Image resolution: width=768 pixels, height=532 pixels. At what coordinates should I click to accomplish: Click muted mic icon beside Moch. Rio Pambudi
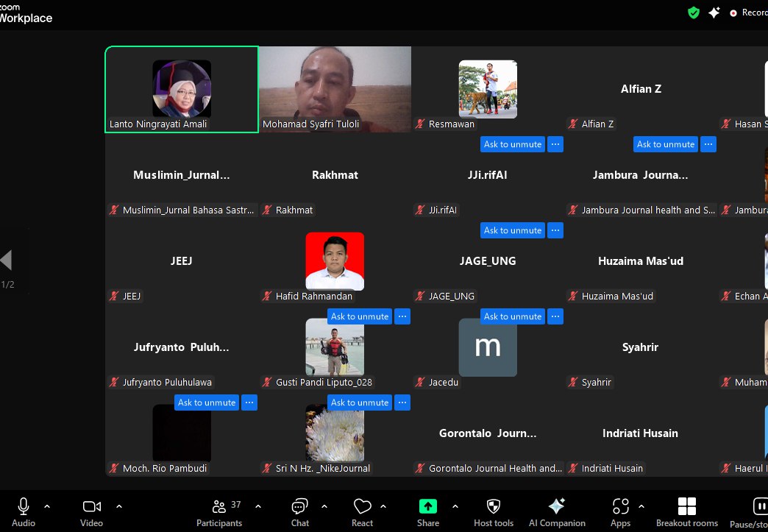click(114, 468)
